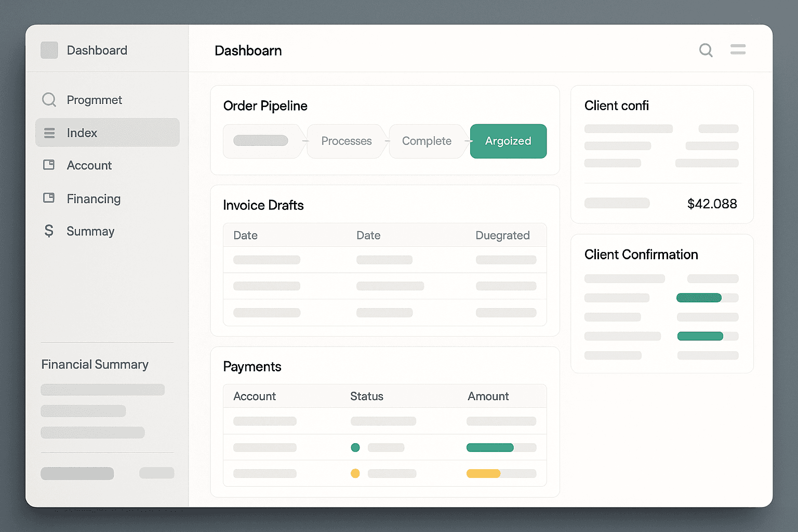Open the hamburger menu icon in header

(738, 49)
